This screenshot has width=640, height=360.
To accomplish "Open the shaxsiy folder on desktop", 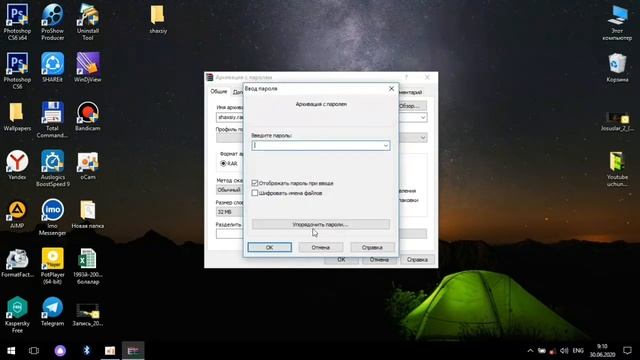I will (158, 19).
